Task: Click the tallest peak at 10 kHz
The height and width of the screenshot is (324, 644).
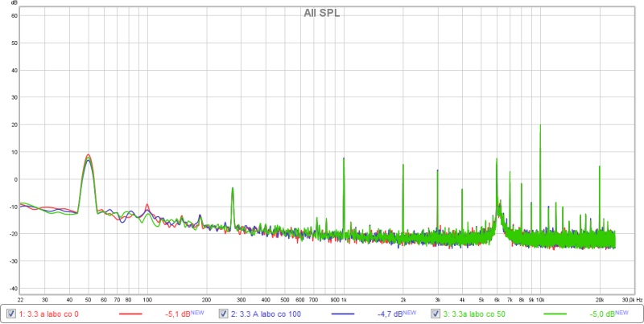Action: (540, 125)
